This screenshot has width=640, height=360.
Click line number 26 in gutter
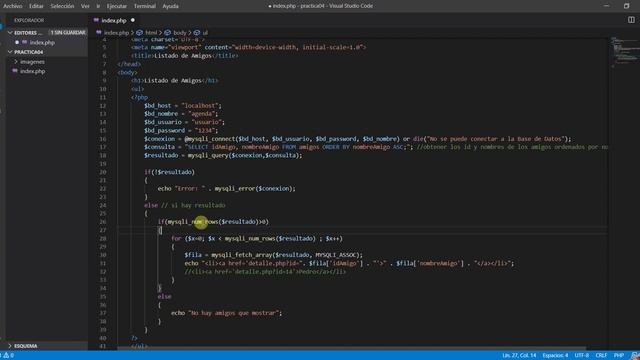click(x=102, y=222)
